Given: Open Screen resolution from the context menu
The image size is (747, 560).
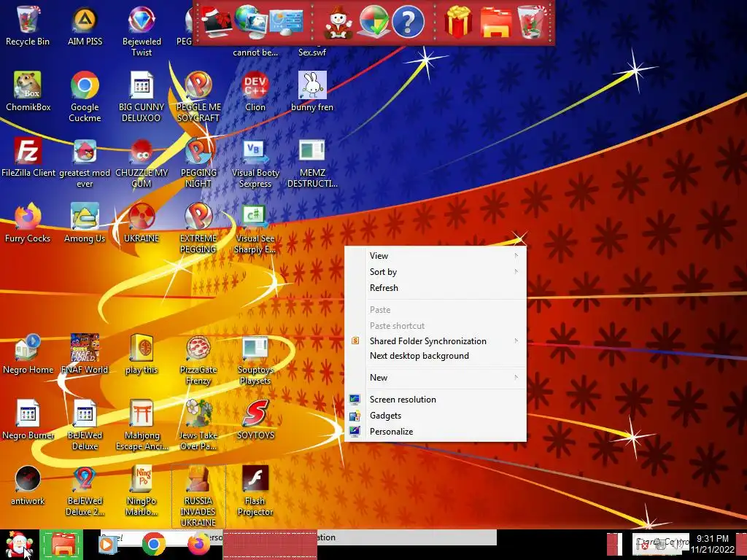Looking at the screenshot, I should [436, 400].
